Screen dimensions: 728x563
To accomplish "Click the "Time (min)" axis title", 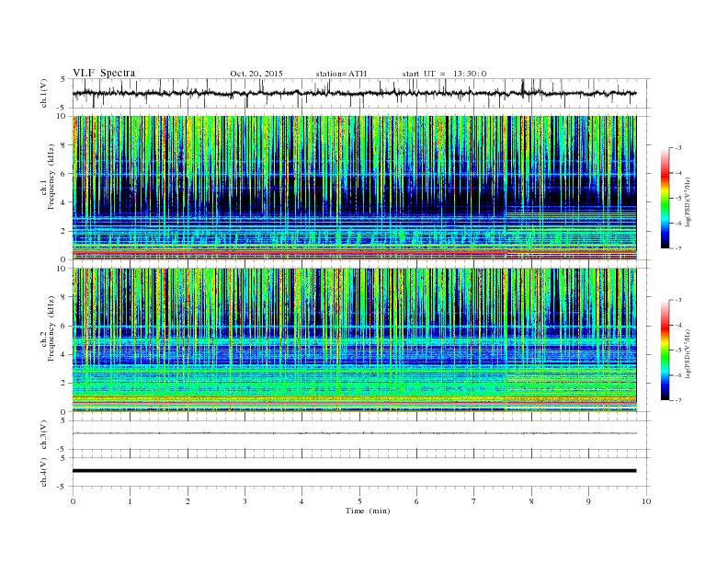I will [x=368, y=511].
